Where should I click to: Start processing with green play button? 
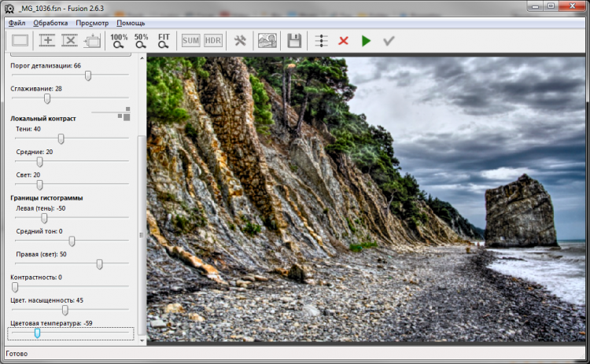click(x=366, y=41)
